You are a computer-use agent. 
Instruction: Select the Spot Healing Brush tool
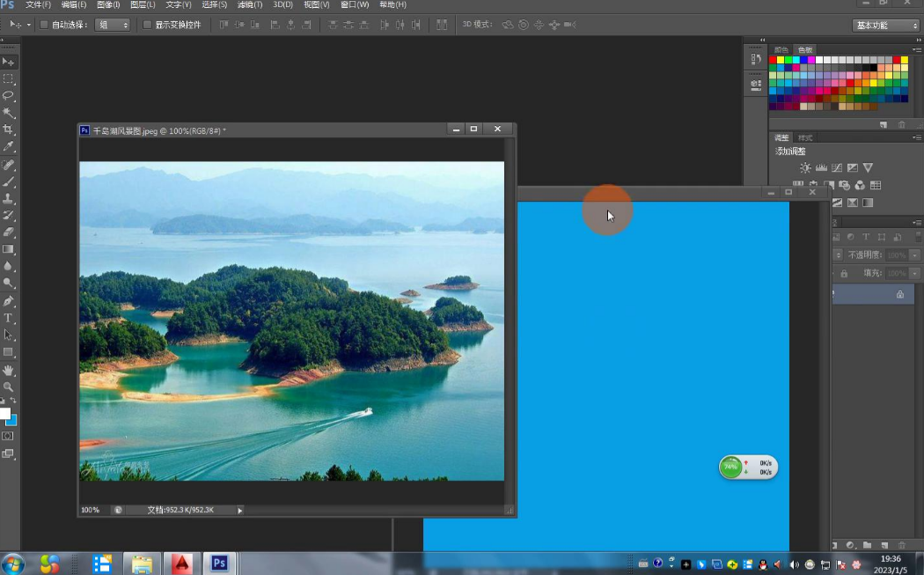click(x=8, y=166)
